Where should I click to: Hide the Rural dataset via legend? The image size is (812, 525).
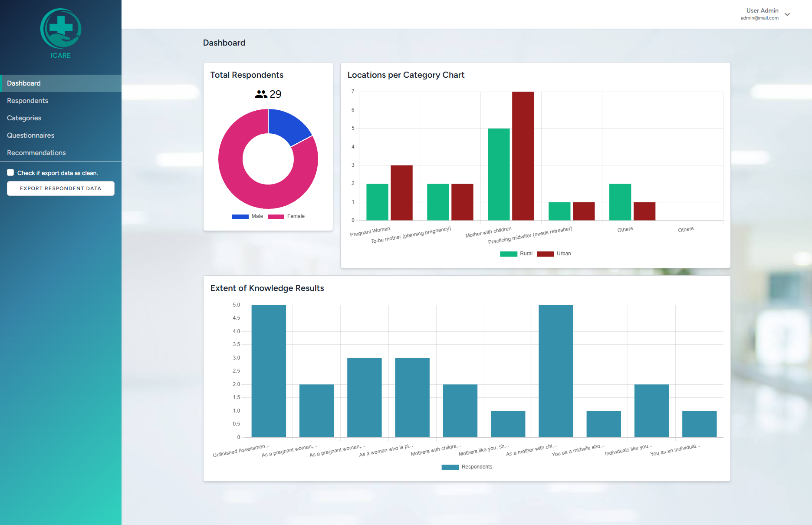click(x=508, y=254)
